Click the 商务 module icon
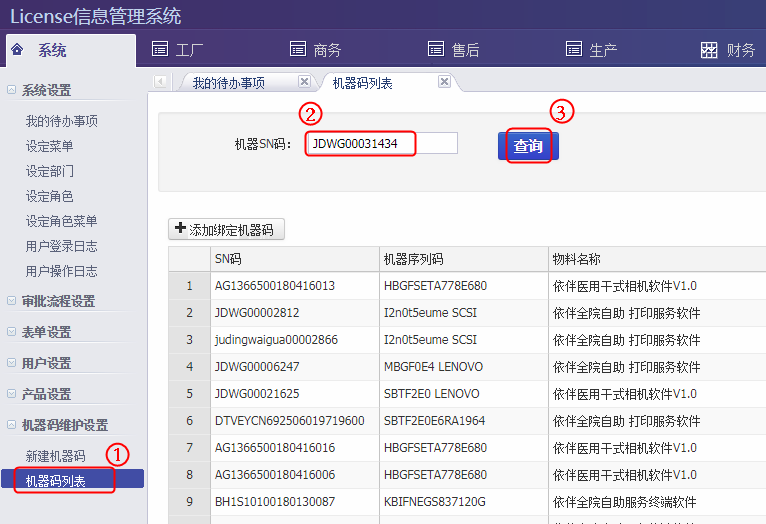 click(297, 49)
